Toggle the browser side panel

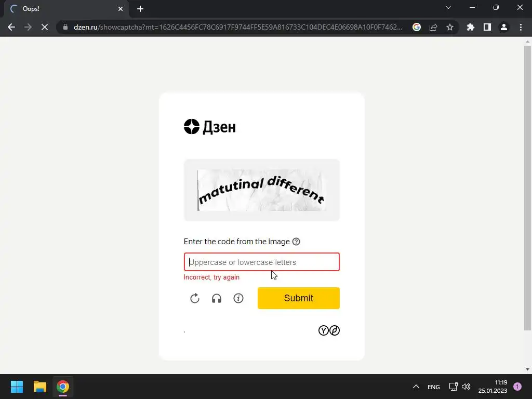click(487, 27)
